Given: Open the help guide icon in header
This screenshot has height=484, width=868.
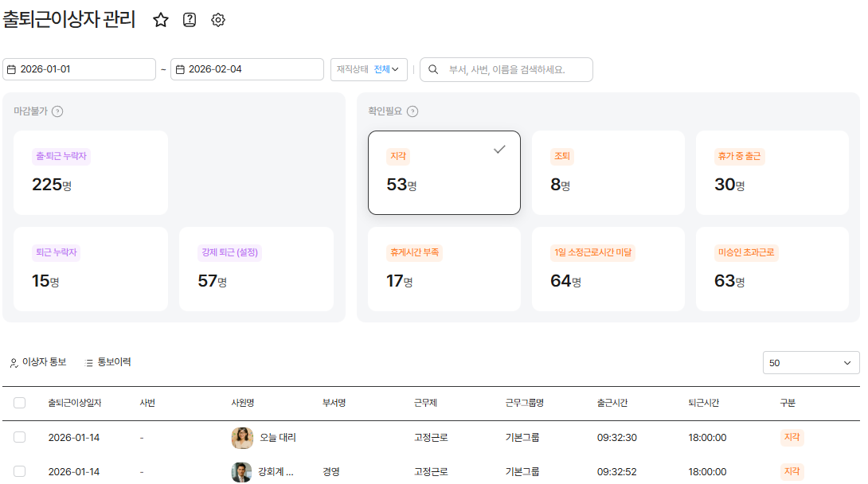Looking at the screenshot, I should coord(190,20).
